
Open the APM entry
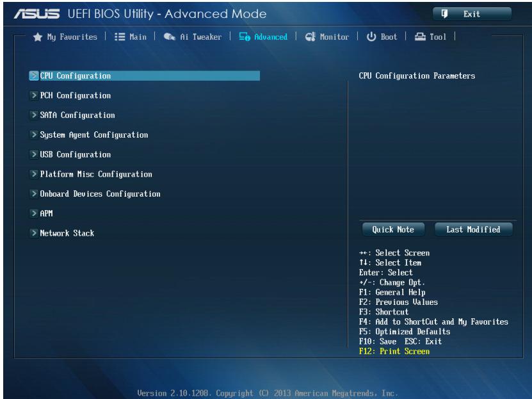pos(46,213)
